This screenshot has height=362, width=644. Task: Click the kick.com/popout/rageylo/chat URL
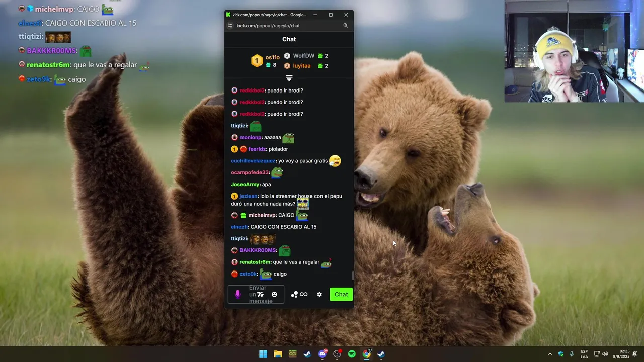tap(268, 25)
